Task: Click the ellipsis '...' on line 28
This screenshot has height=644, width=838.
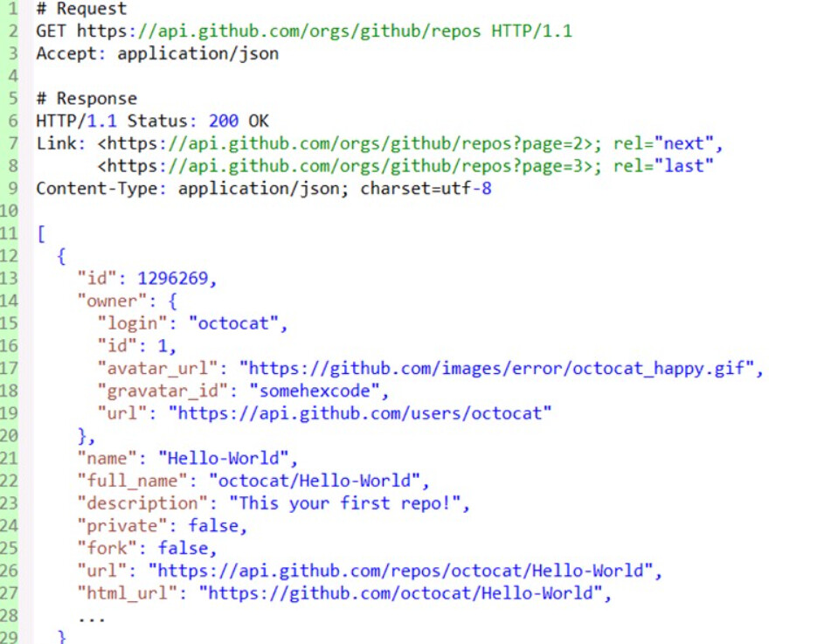Action: (92, 619)
